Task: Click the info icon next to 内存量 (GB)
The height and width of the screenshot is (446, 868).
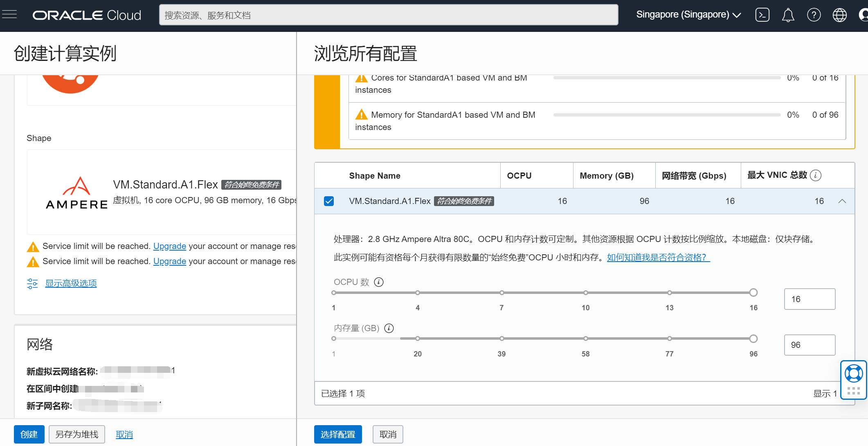Action: (x=389, y=328)
